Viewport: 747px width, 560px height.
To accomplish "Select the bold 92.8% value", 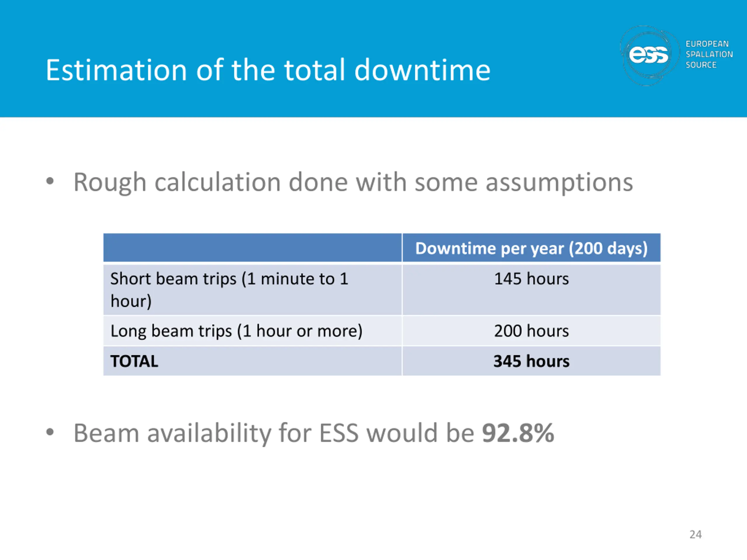I will (518, 433).
